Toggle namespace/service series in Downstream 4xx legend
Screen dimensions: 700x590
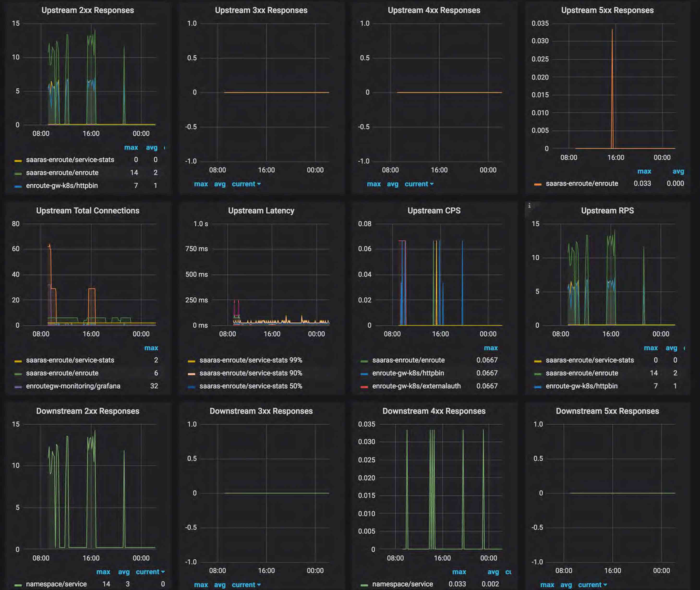click(403, 584)
